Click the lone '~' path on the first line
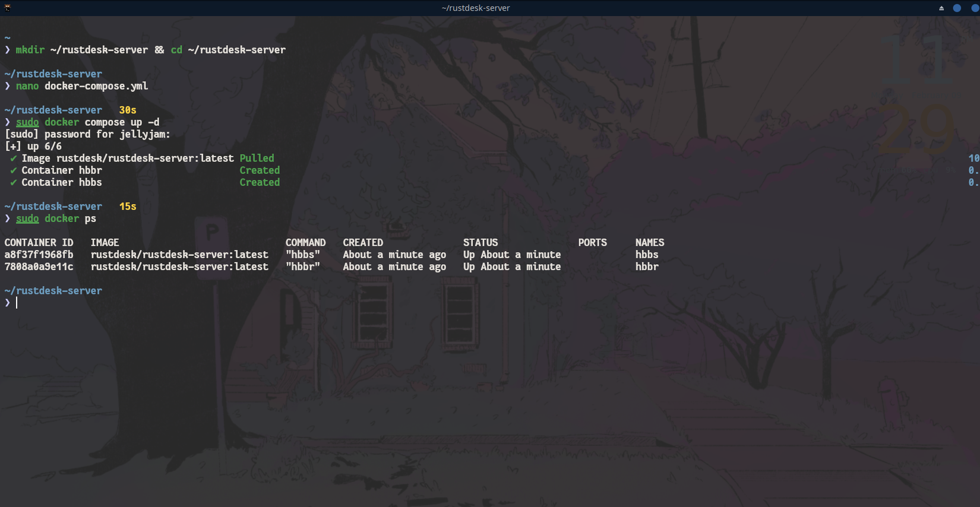The image size is (980, 507). pyautogui.click(x=8, y=38)
